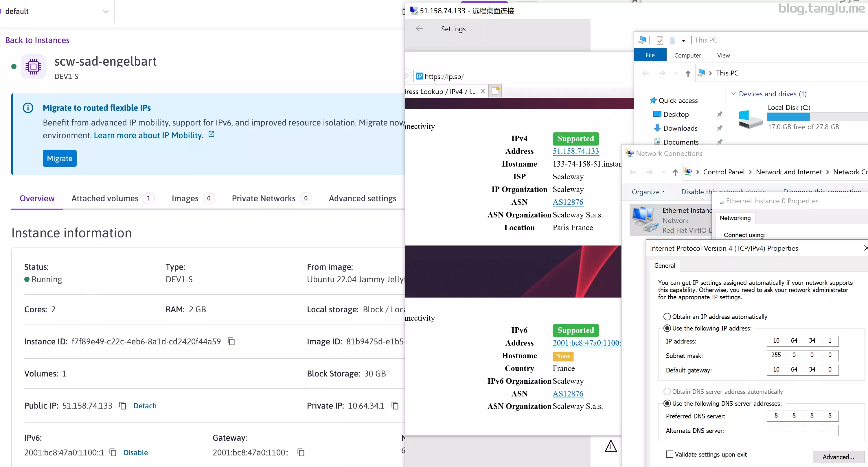Detach the public IP

click(145, 406)
